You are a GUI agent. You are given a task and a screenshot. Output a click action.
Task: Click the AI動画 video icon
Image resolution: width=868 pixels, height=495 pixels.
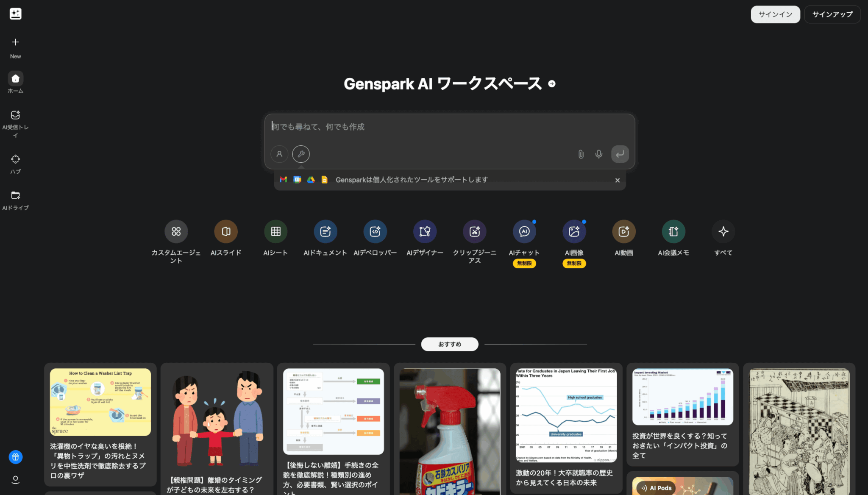[623, 231]
